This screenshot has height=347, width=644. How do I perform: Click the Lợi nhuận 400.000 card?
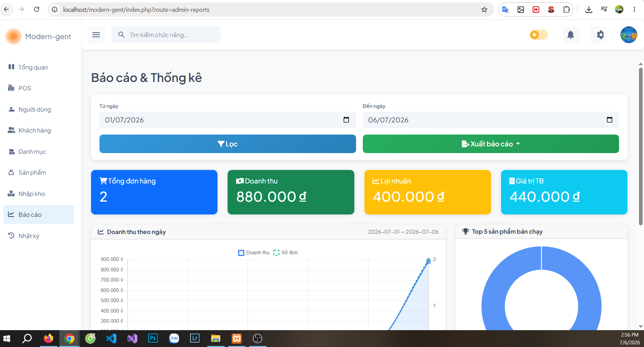428,192
